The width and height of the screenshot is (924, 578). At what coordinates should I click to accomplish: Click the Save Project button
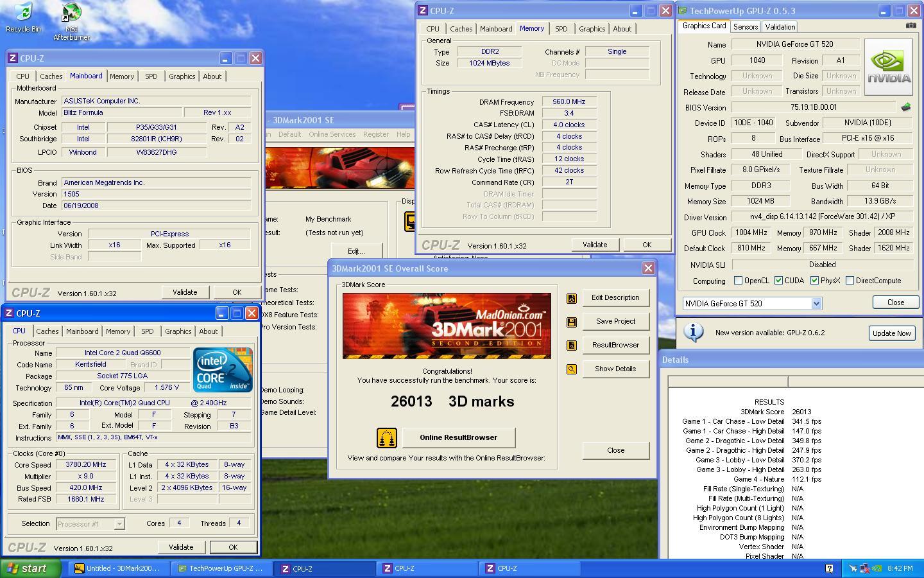click(x=615, y=322)
